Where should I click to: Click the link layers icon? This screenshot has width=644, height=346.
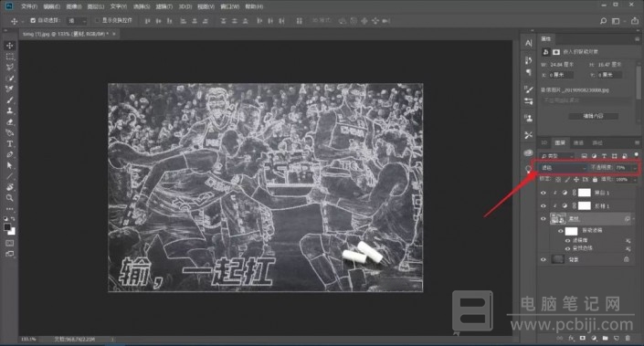click(560, 338)
